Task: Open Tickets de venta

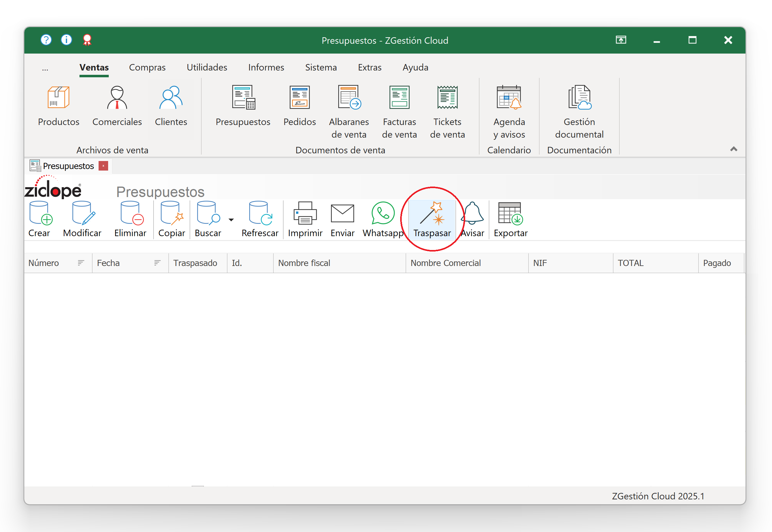Action: pos(448,112)
